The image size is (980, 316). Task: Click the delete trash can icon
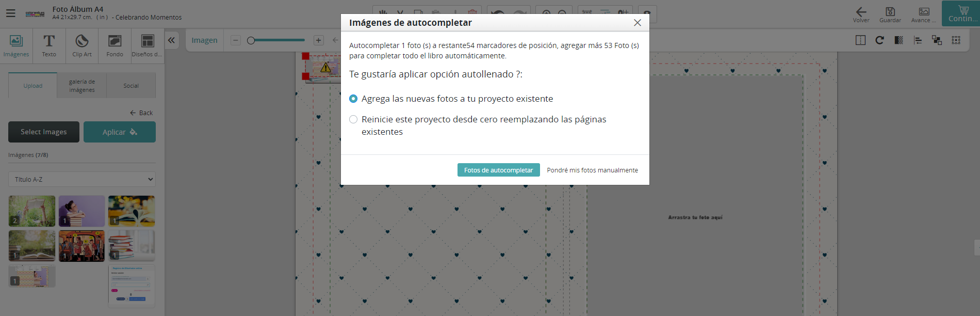pyautogui.click(x=472, y=12)
